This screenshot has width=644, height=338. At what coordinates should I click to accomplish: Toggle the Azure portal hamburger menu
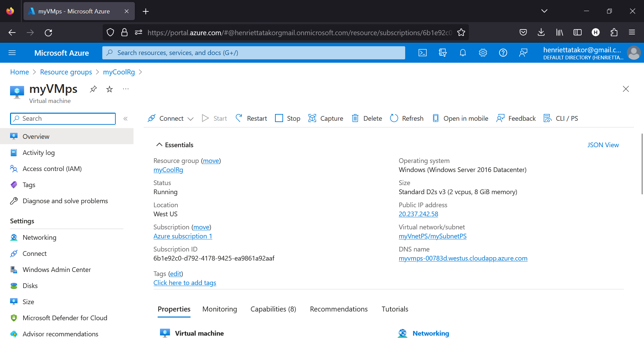[x=12, y=53]
